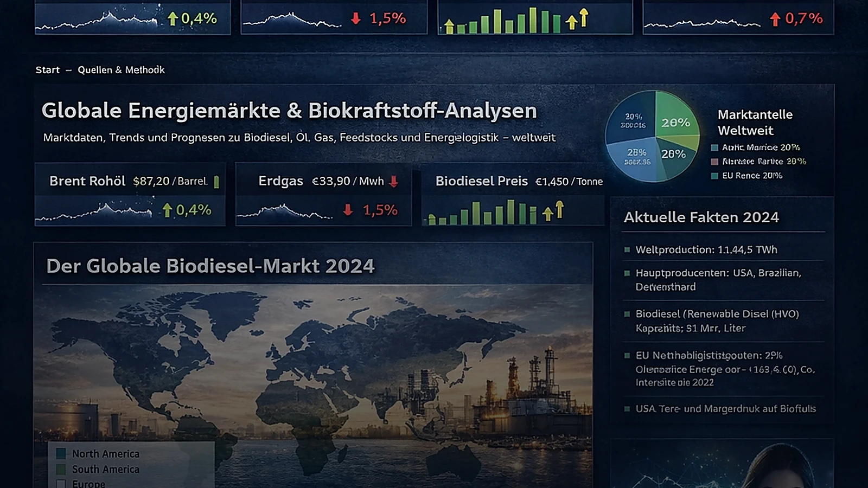Open the Quellen & Methodik breadcrumb link
The height and width of the screenshot is (488, 868).
121,70
